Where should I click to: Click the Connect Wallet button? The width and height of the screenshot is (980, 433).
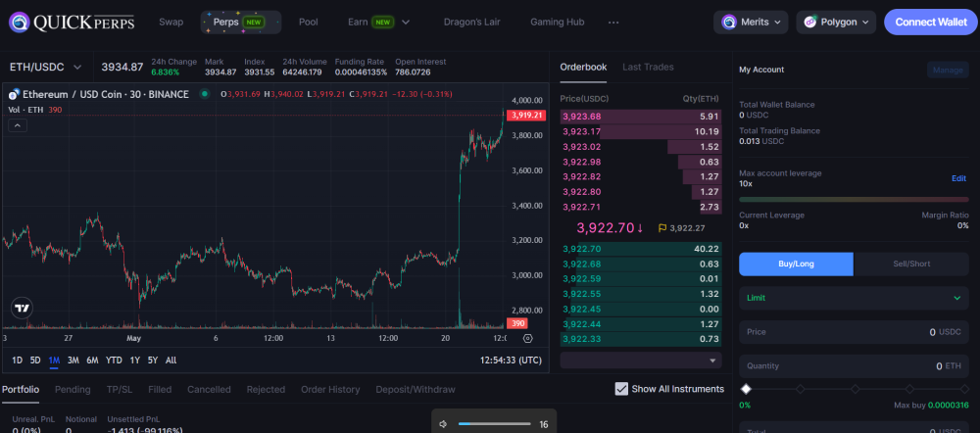pyautogui.click(x=930, y=22)
